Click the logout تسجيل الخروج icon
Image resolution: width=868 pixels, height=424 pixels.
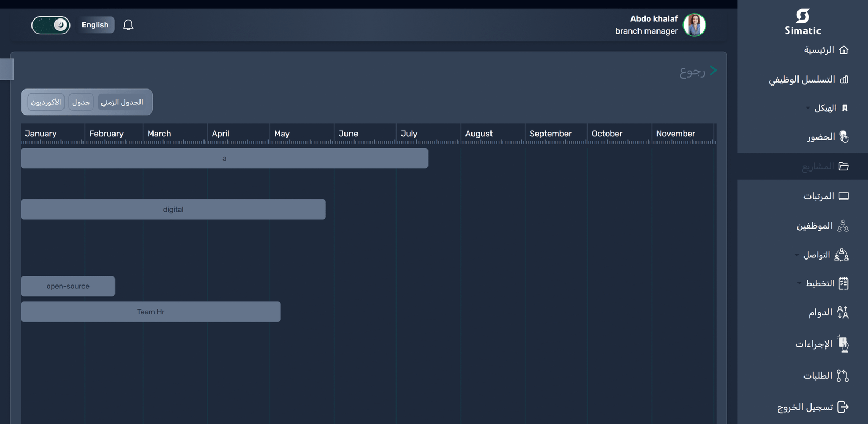click(x=843, y=407)
